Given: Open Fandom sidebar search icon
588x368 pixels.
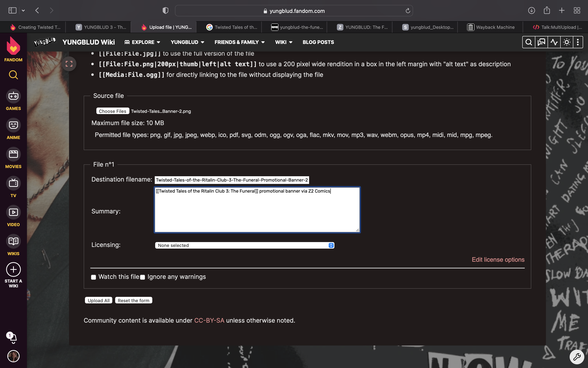Looking at the screenshot, I should pyautogui.click(x=13, y=75).
